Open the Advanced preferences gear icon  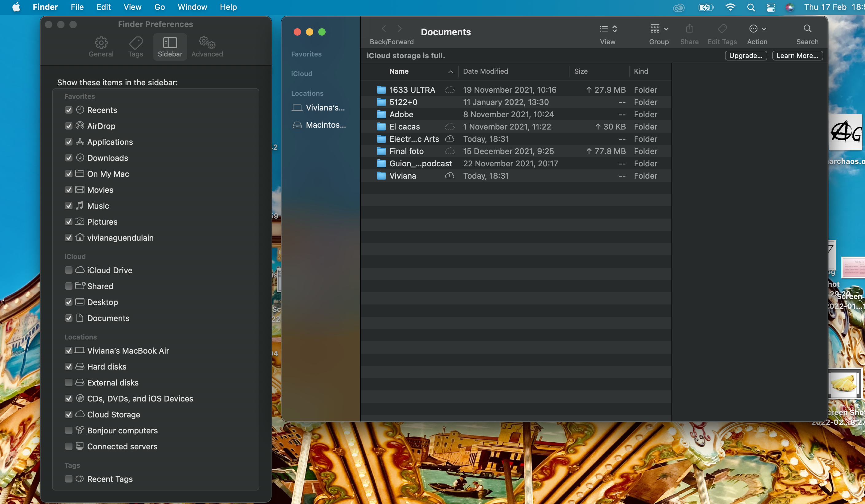pos(207,43)
